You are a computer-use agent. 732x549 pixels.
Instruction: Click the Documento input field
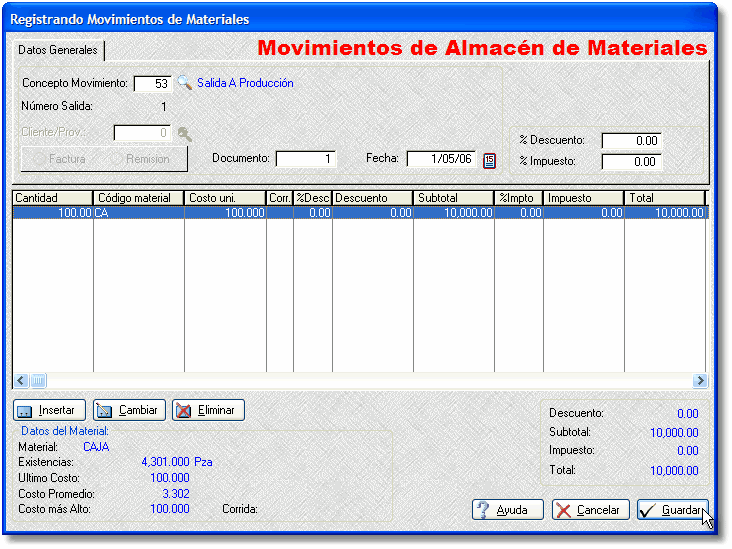tap(305, 159)
